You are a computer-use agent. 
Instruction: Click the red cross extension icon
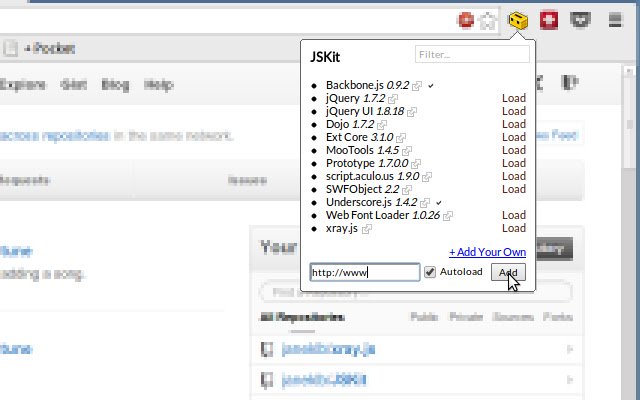[549, 20]
